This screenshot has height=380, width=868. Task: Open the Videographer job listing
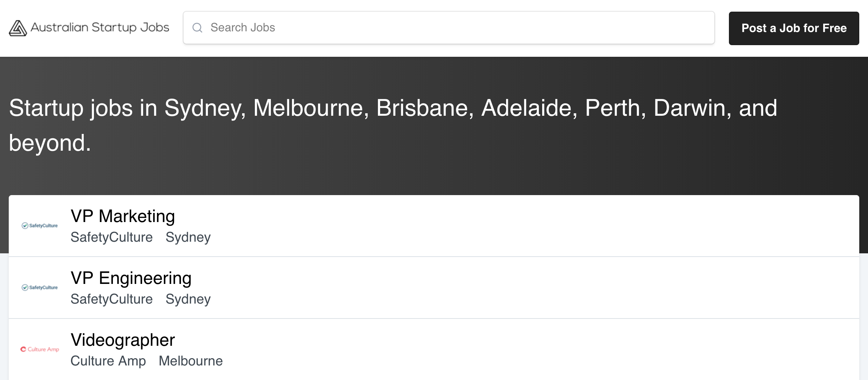[x=123, y=339]
